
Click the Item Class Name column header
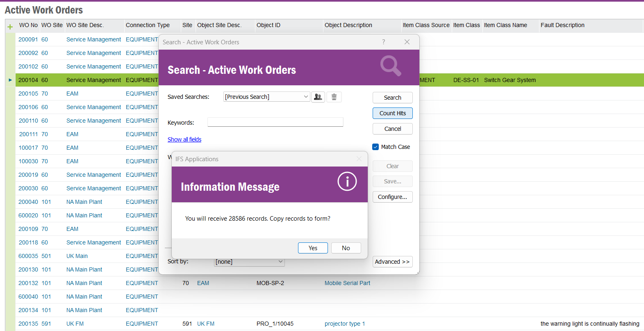pos(505,25)
